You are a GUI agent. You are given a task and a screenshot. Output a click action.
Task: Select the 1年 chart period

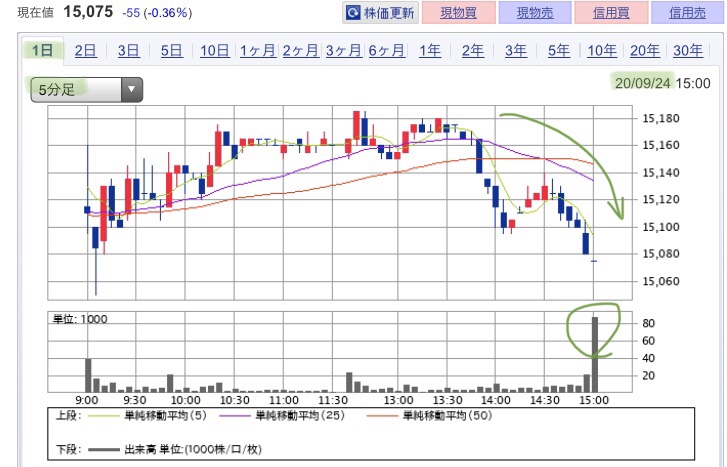[430, 50]
